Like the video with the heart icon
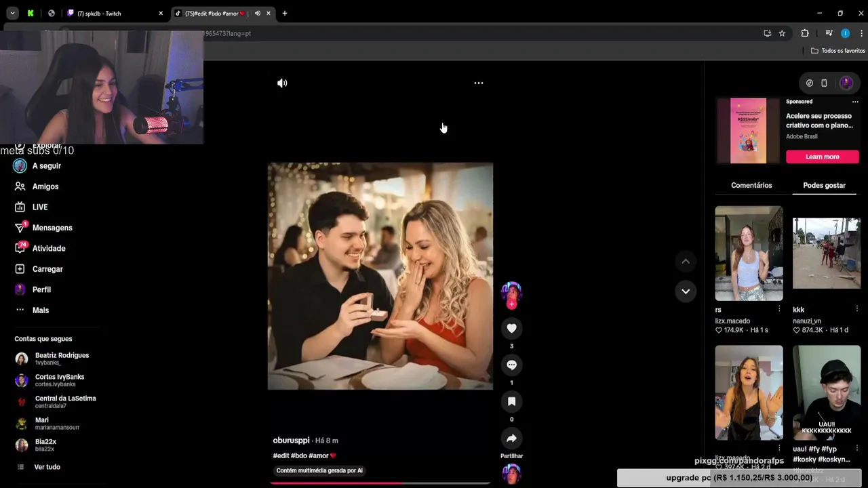The width and height of the screenshot is (868, 488). (511, 328)
